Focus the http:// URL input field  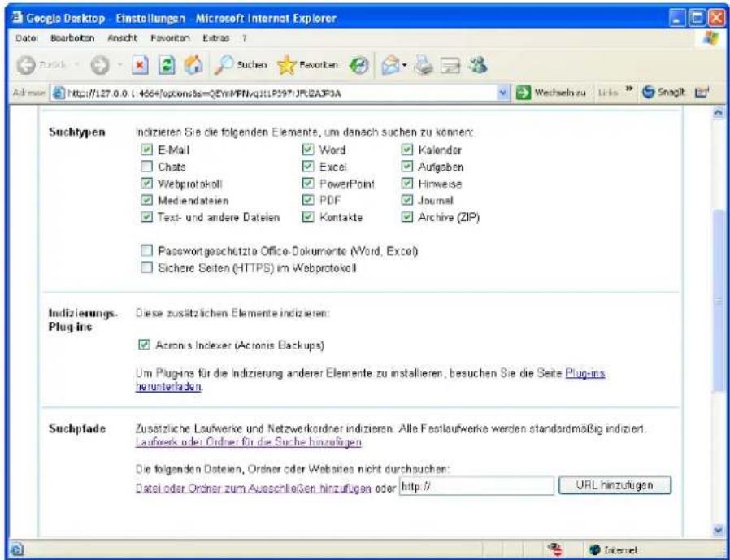point(476,486)
